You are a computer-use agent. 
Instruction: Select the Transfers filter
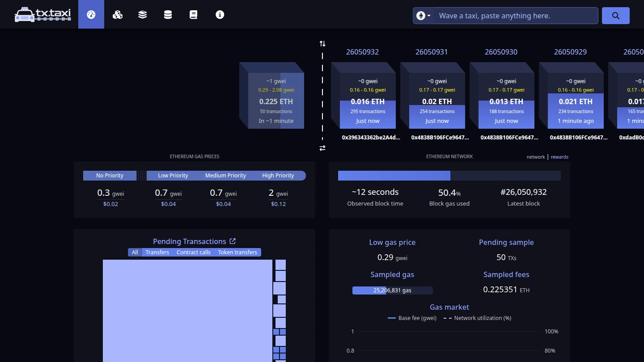click(x=157, y=253)
